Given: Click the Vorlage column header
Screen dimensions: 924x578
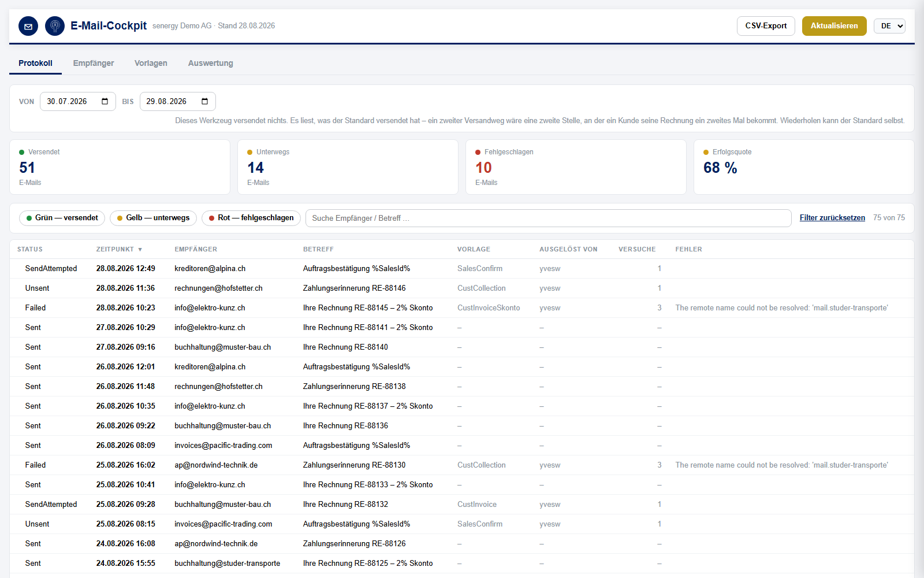Looking at the screenshot, I should (x=474, y=250).
